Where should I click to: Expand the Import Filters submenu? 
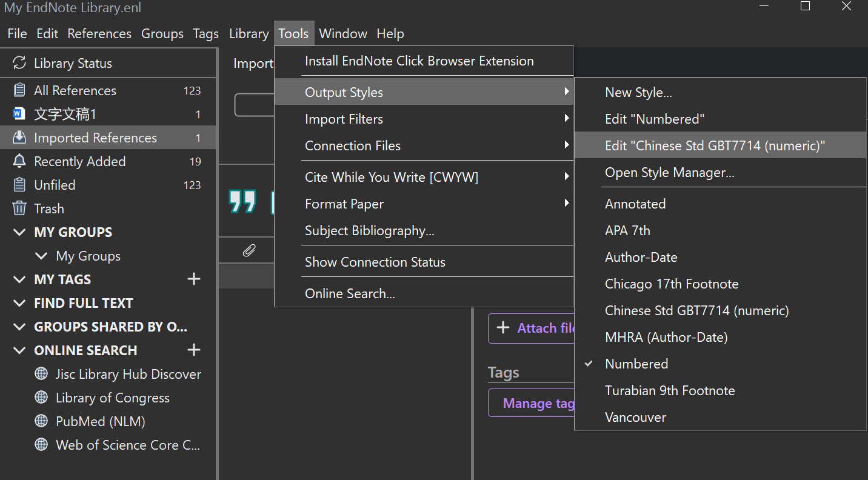(424, 119)
